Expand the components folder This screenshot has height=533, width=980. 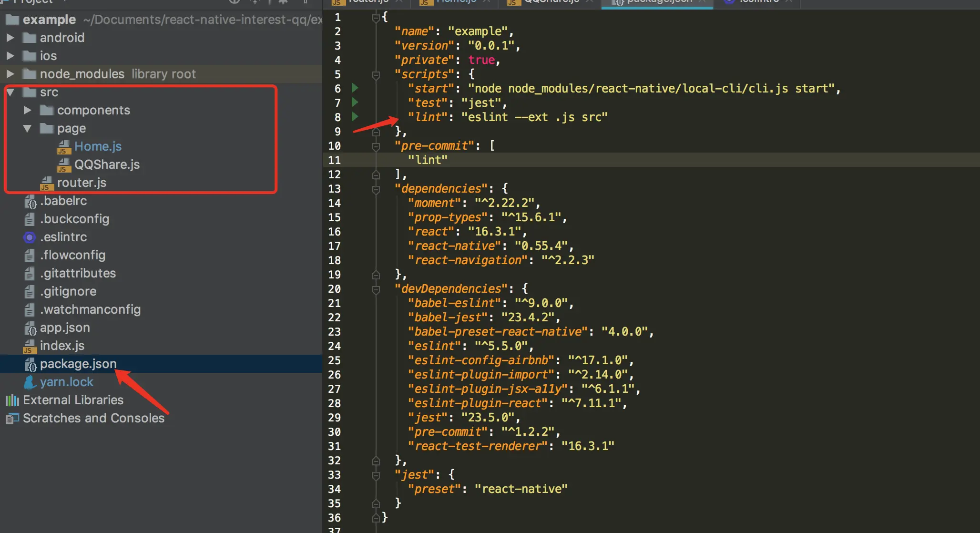(x=27, y=110)
